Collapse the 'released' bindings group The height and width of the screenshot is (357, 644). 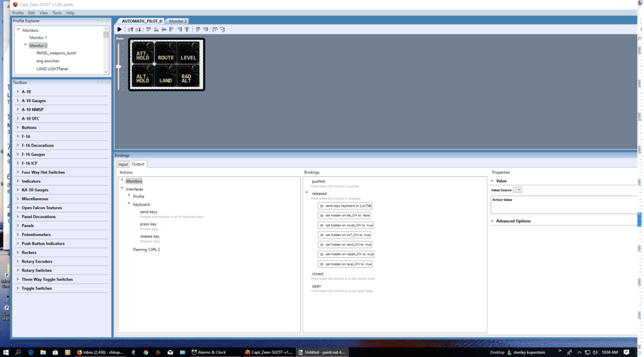point(307,192)
